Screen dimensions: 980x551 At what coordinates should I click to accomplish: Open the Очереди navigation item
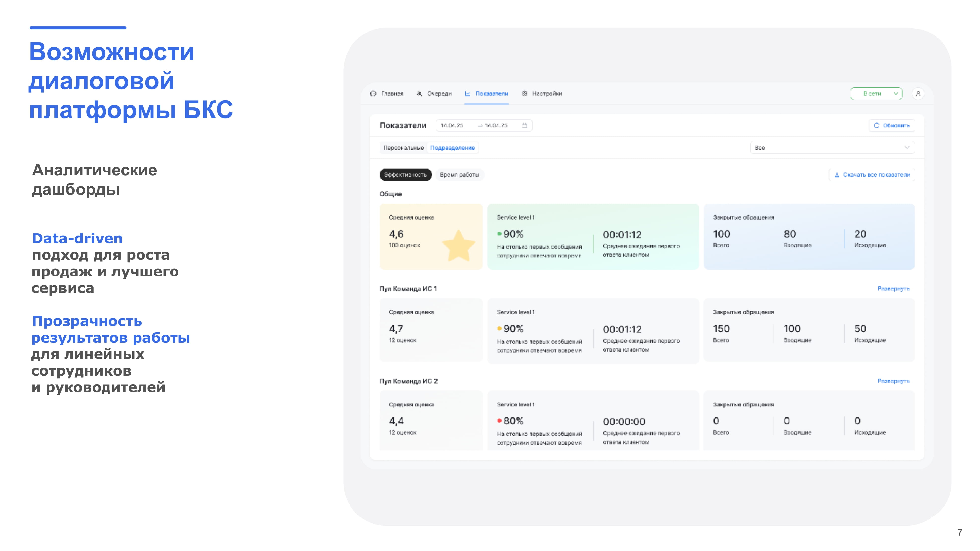coord(434,94)
